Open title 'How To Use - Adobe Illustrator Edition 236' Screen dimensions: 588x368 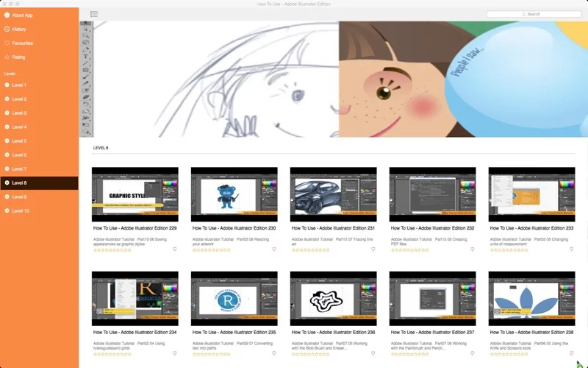[x=334, y=333]
